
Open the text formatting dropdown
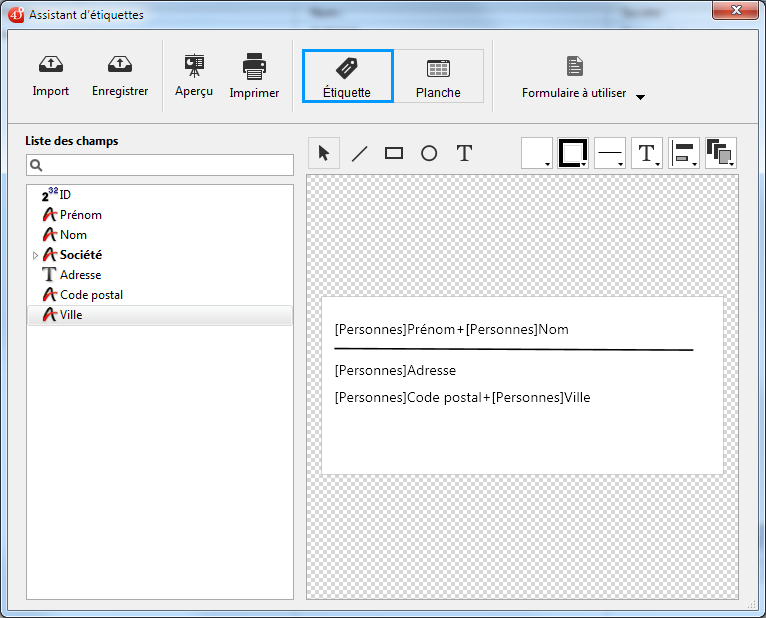pyautogui.click(x=648, y=153)
